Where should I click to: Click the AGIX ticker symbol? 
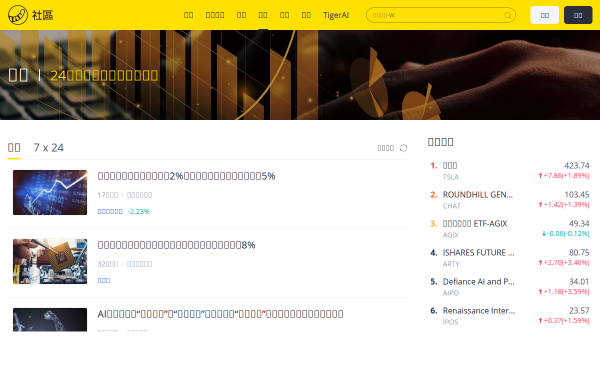click(450, 235)
